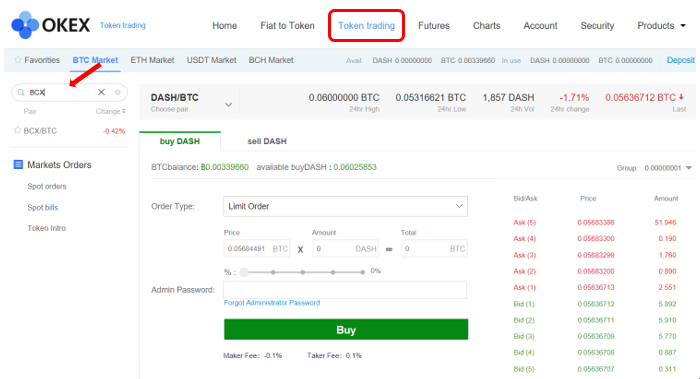Click the BTC balance value 0.00339660
This screenshot has height=379, width=700.
[225, 167]
